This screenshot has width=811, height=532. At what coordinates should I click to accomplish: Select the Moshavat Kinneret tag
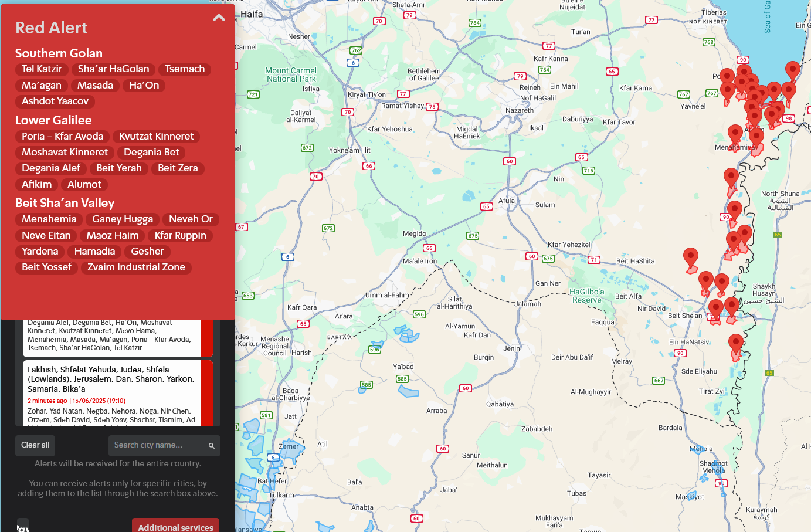[65, 153]
